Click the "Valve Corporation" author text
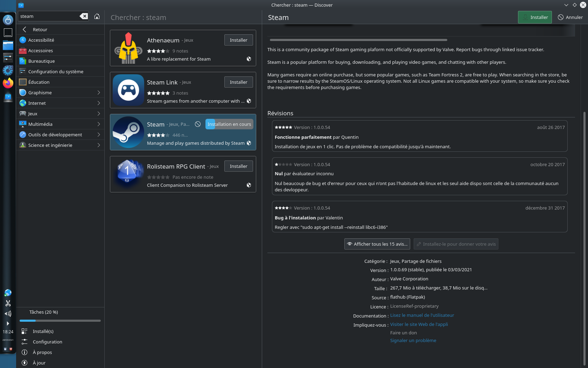 [x=409, y=279]
